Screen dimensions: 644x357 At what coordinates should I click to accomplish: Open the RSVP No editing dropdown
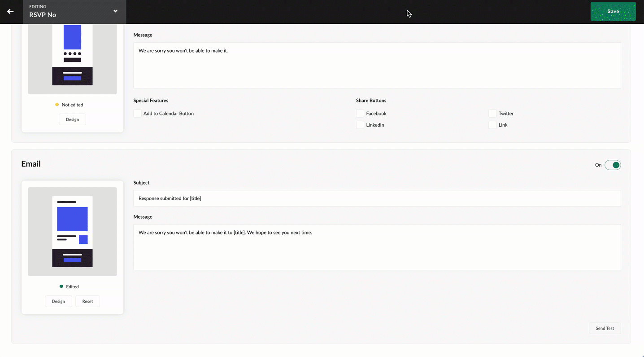(x=74, y=12)
